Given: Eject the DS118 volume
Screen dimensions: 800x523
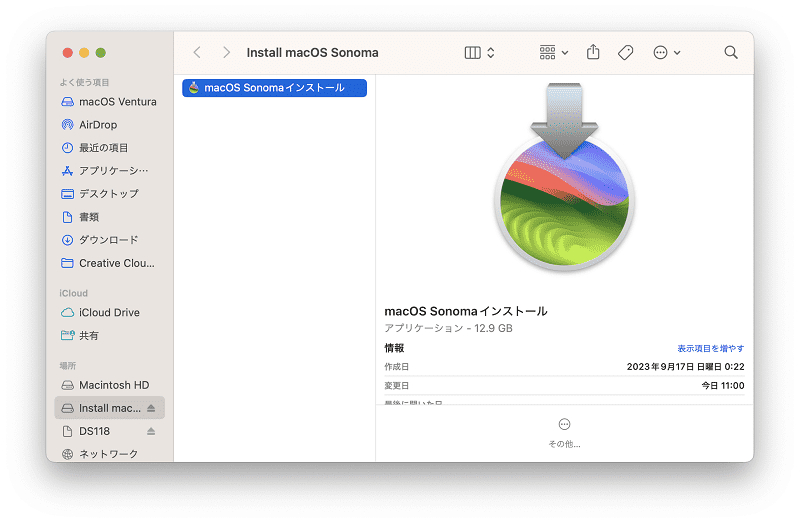Looking at the screenshot, I should pos(151,431).
